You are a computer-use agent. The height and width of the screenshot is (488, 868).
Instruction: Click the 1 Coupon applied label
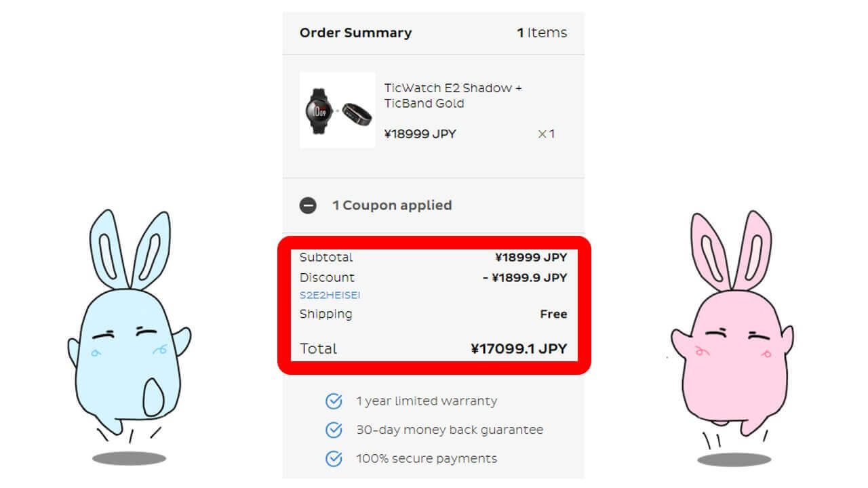(x=391, y=205)
